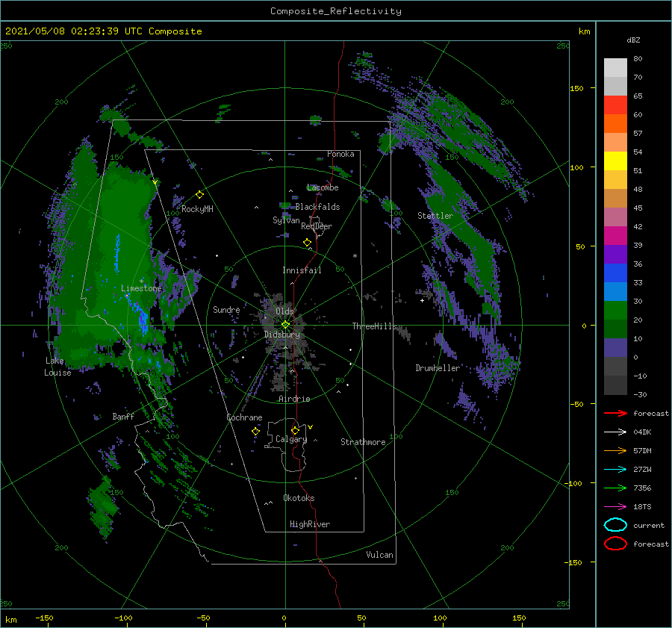Image resolution: width=672 pixels, height=628 pixels.
Task: Select the purple 10 dBZ color swatch
Action: 615,347
